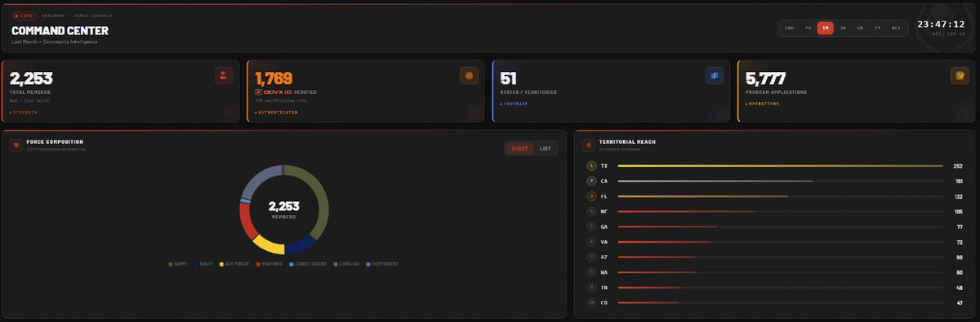Select the 7D time range
Viewport: 980px width, 322px height.
coord(808,28)
